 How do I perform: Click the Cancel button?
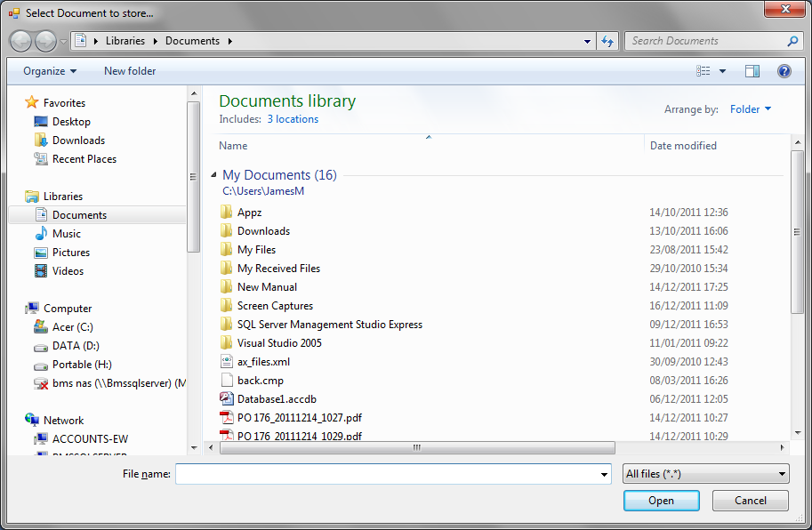tap(750, 501)
